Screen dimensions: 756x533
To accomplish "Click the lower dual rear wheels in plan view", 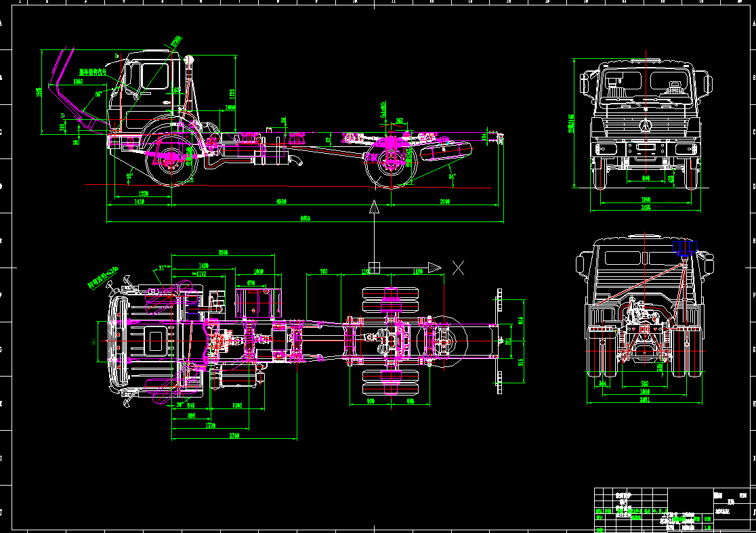I will tap(391, 382).
